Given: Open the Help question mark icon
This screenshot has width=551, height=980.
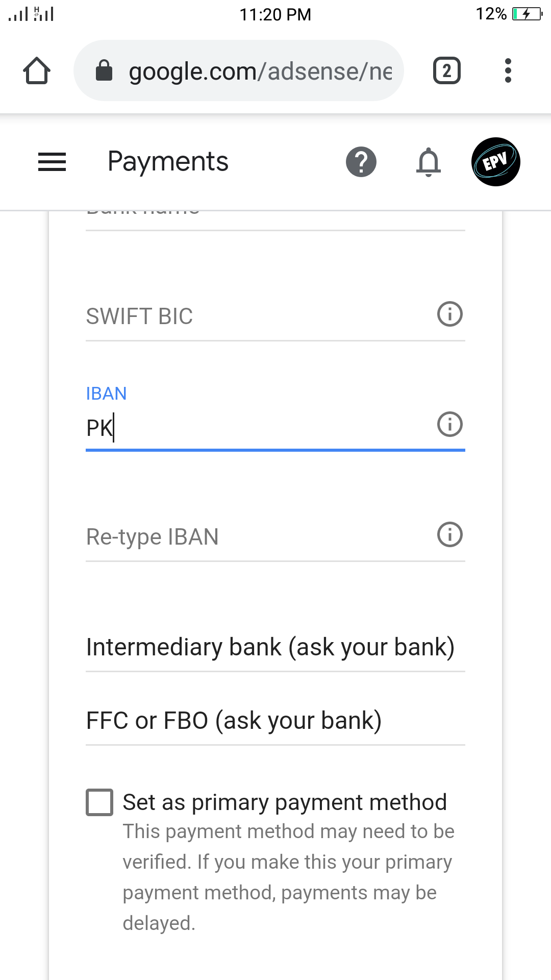Looking at the screenshot, I should click(x=361, y=162).
